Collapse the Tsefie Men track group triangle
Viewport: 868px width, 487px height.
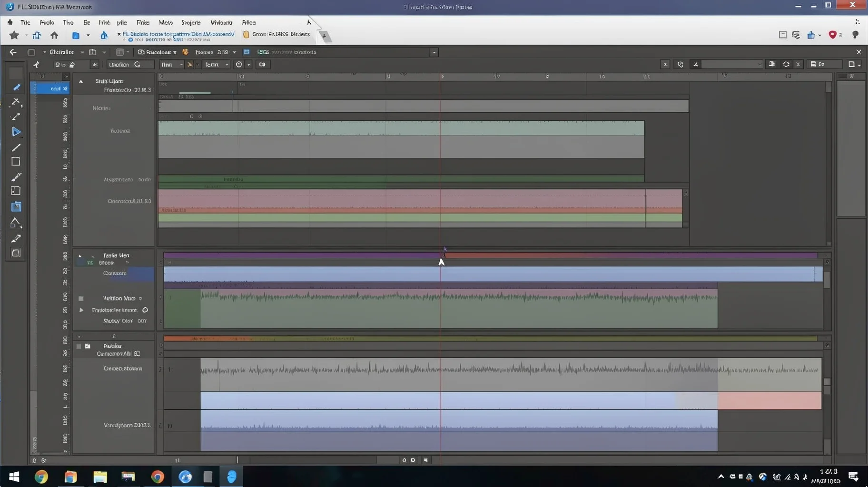click(x=80, y=256)
